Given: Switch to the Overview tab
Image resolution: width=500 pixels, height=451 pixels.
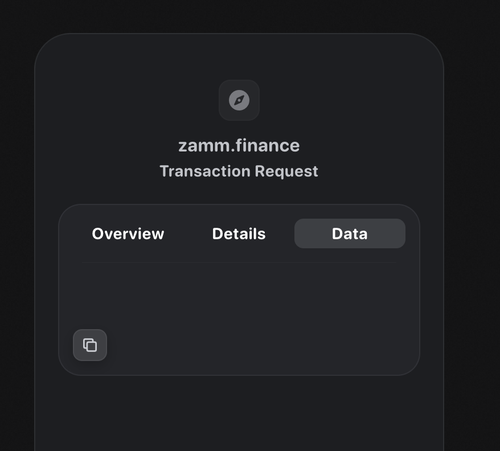Looking at the screenshot, I should pos(128,234).
